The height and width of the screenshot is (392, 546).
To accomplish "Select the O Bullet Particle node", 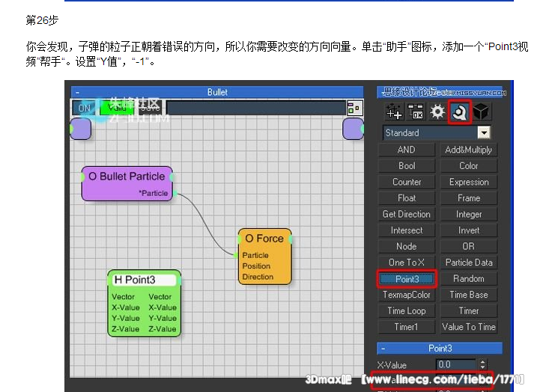I will pyautogui.click(x=127, y=177).
